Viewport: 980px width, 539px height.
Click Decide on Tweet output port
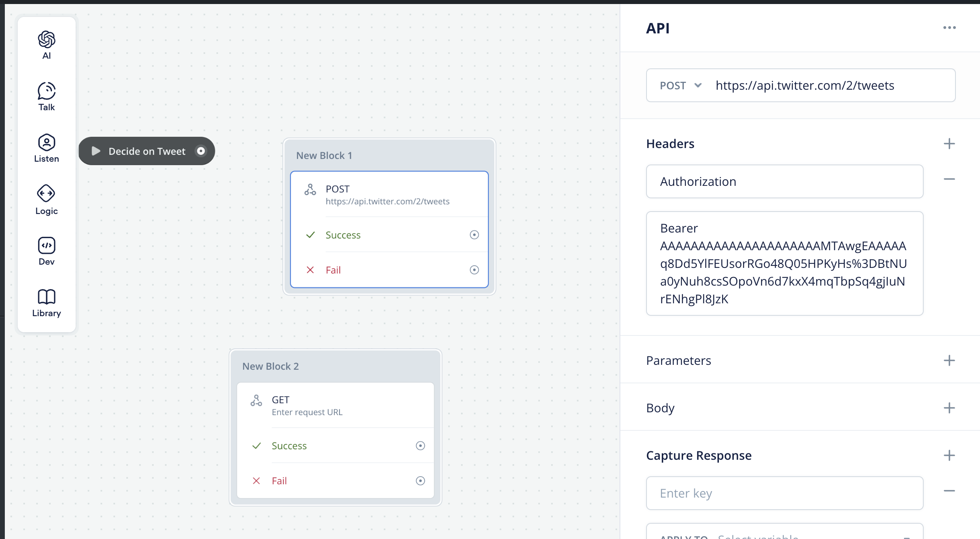[201, 151]
